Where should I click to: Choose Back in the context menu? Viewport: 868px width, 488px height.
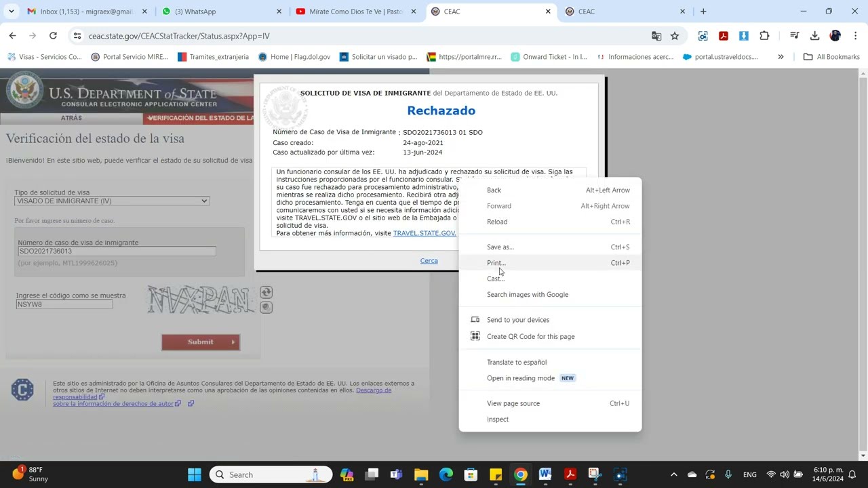coord(550,190)
